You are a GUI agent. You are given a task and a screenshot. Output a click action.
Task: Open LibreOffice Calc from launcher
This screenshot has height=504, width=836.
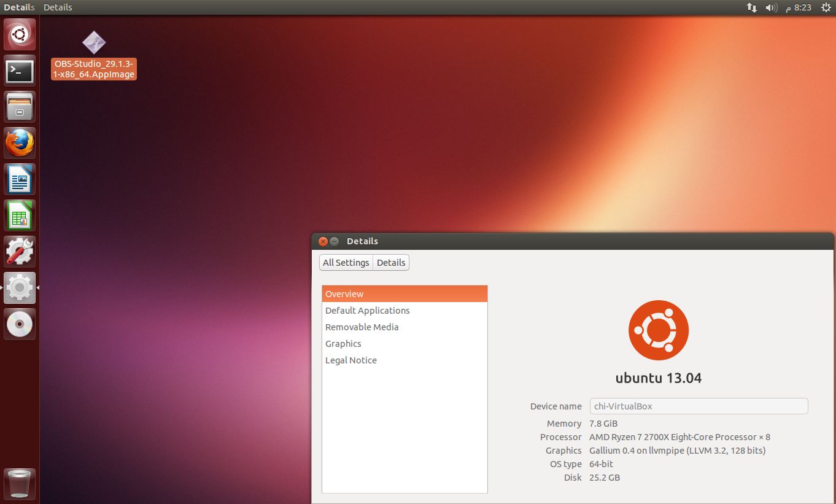[x=20, y=215]
